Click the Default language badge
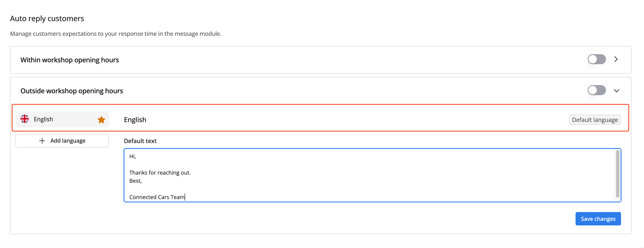Image resolution: width=644 pixels, height=248 pixels. (595, 120)
